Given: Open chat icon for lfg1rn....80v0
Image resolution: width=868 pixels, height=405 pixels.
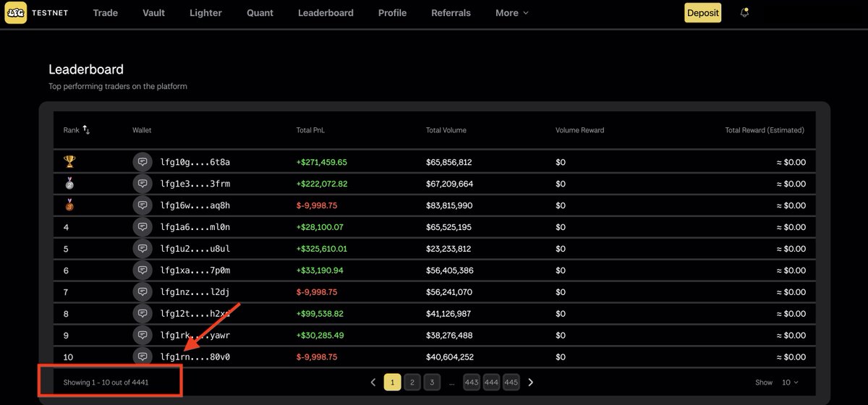Looking at the screenshot, I should [x=142, y=357].
